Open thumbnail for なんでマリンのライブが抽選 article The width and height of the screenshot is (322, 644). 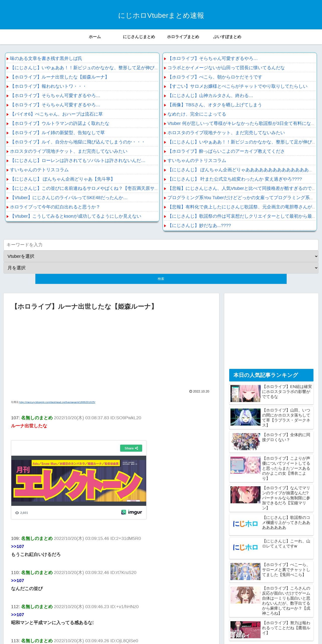[246, 495]
